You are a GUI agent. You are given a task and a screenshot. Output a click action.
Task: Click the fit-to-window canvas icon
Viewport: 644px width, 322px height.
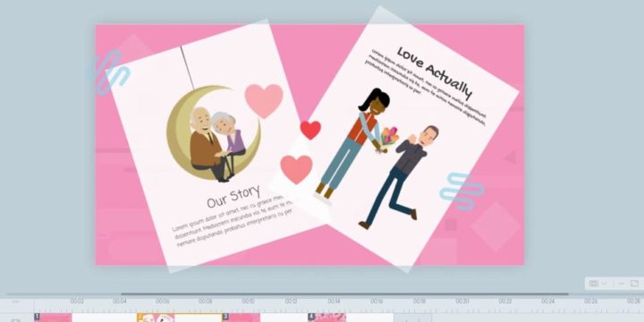click(x=634, y=284)
